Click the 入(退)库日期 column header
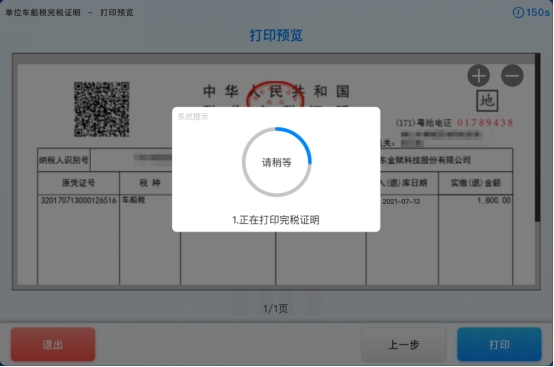The height and width of the screenshot is (367, 554). pyautogui.click(x=403, y=183)
